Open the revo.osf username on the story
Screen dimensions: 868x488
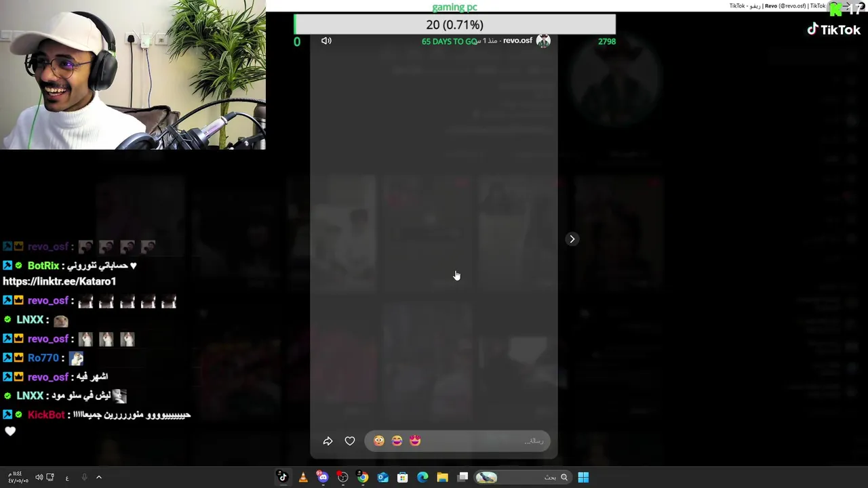(x=517, y=41)
